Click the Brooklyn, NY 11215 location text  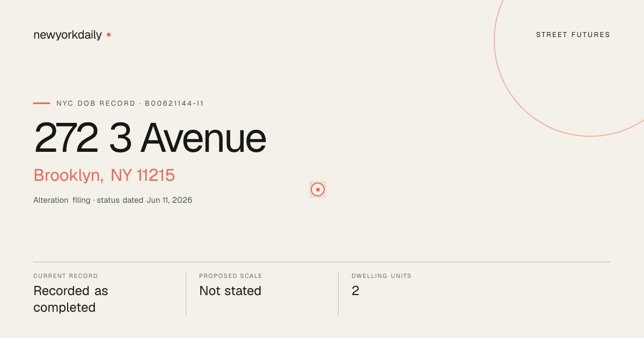pyautogui.click(x=104, y=175)
